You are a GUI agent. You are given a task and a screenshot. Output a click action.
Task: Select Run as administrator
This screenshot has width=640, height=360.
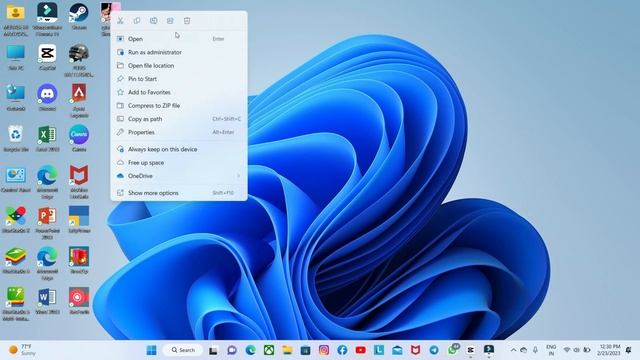(179, 52)
